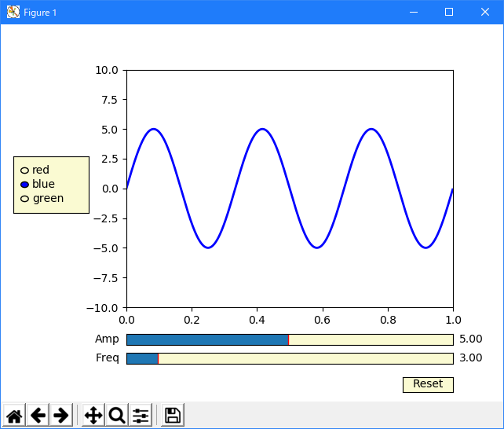Click the Amp slider track
The height and width of the screenshot is (429, 504).
pos(290,339)
